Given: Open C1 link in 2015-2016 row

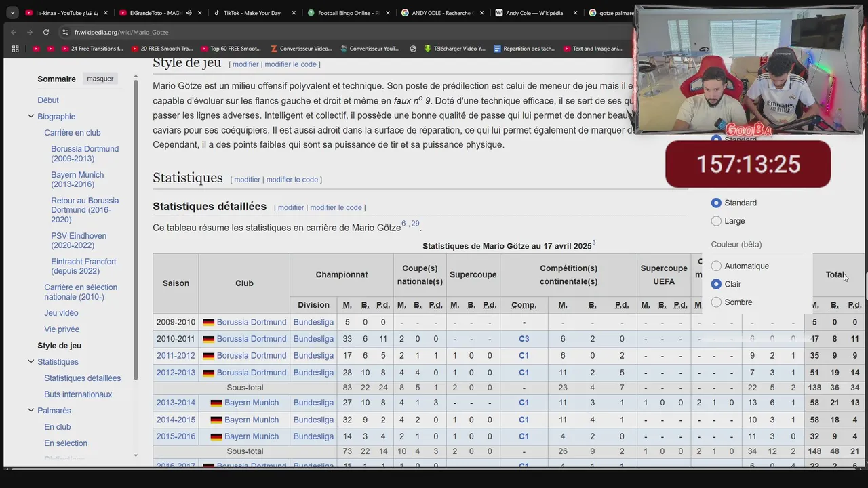Looking at the screenshot, I should (x=524, y=436).
